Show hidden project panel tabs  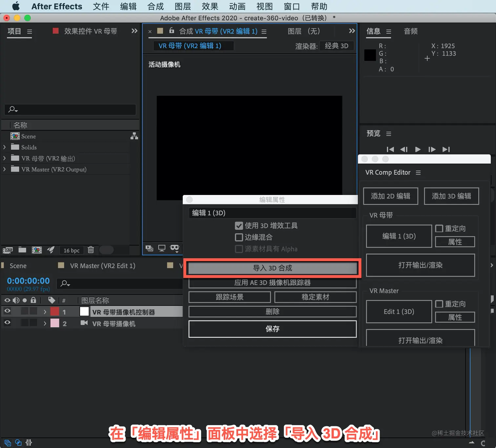(134, 31)
